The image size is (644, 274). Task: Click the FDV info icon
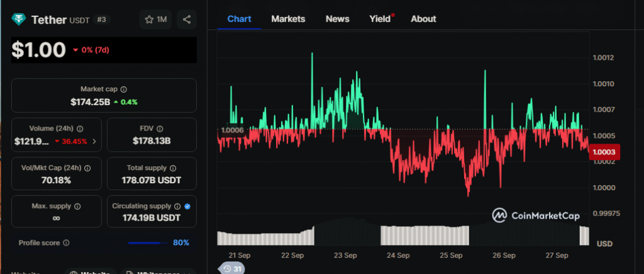click(x=160, y=128)
